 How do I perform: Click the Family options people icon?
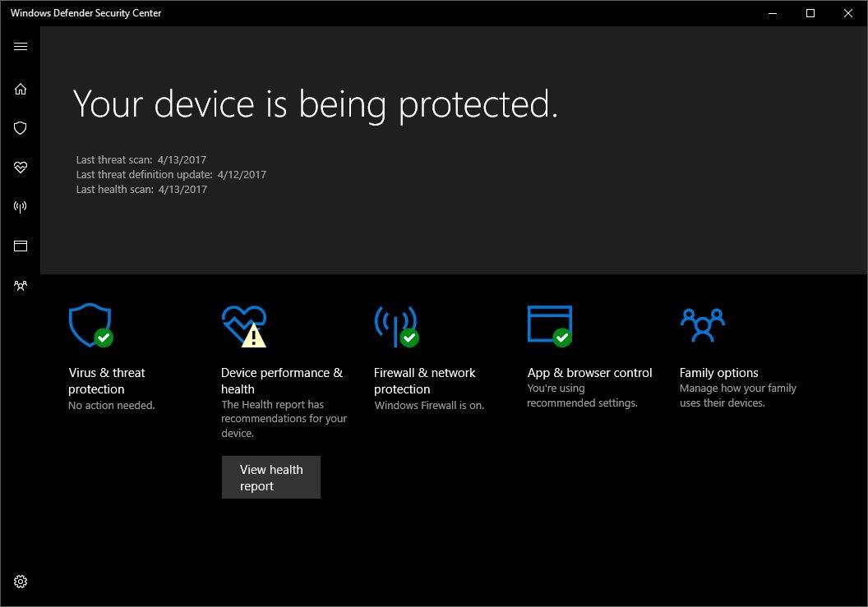(703, 325)
